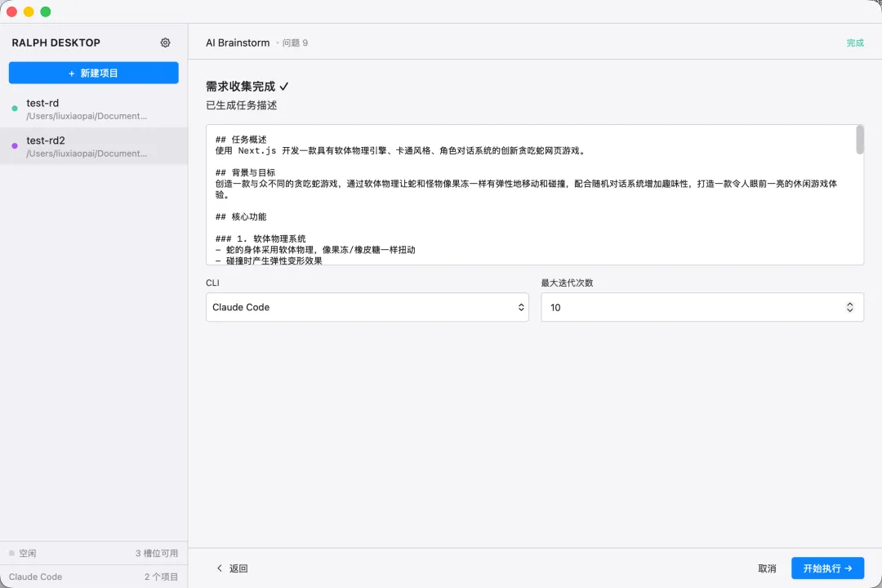Click the green macOS fullscreen button
The image size is (882, 588).
pos(46,11)
